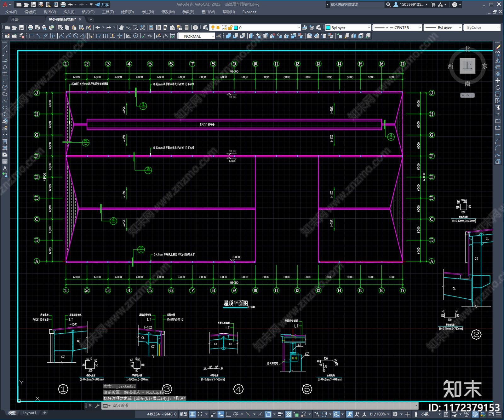Open the ByLayer lineweight dropdown
The height and width of the screenshot is (420, 504).
click(443, 28)
